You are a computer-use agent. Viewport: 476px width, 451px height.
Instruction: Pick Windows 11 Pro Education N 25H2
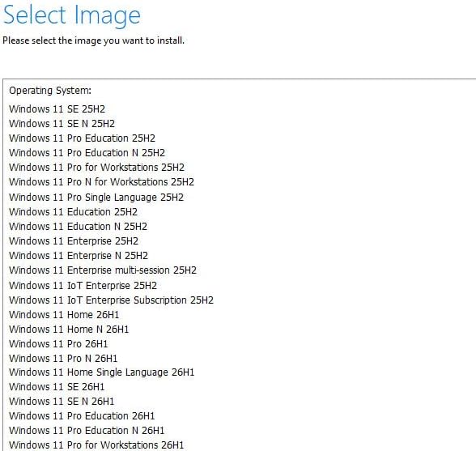click(87, 153)
